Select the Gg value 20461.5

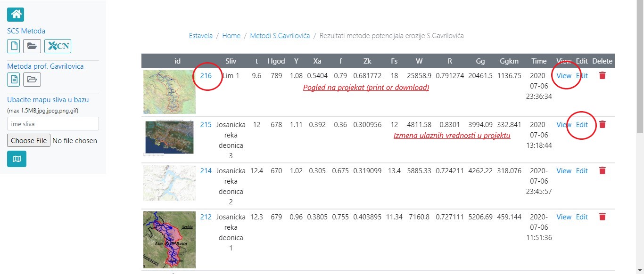click(x=480, y=76)
